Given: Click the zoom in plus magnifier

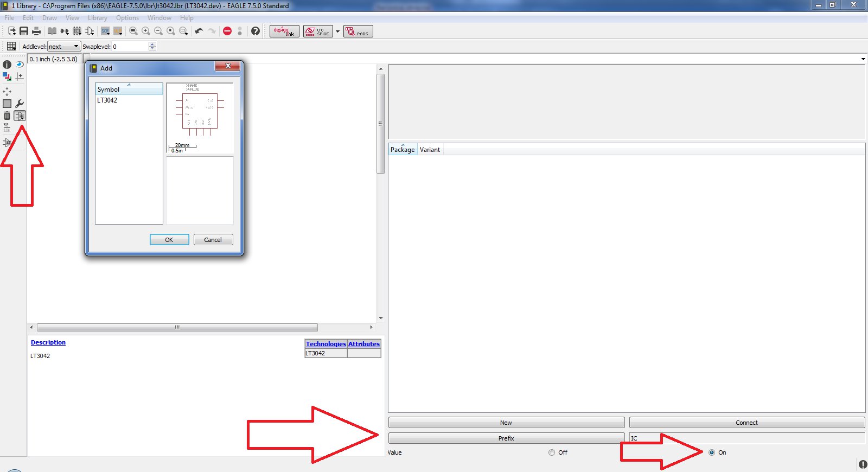Looking at the screenshot, I should tap(146, 31).
